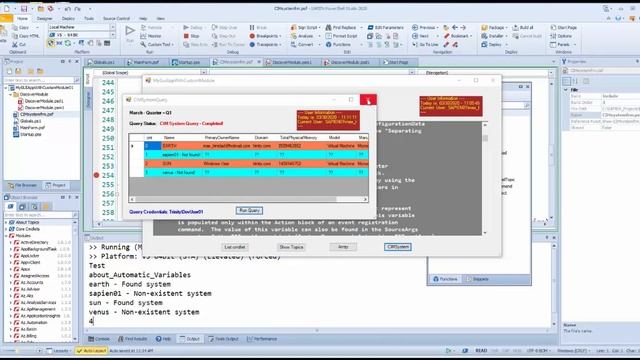The height and width of the screenshot is (360, 640).
Task: Click the CIMSystem button in the parent form
Action: [x=398, y=247]
